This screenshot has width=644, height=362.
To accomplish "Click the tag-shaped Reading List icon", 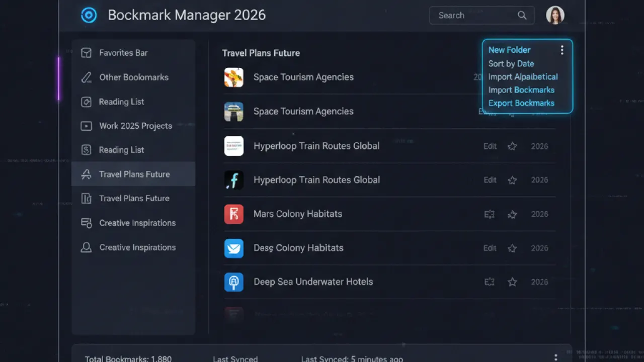I will tap(86, 102).
